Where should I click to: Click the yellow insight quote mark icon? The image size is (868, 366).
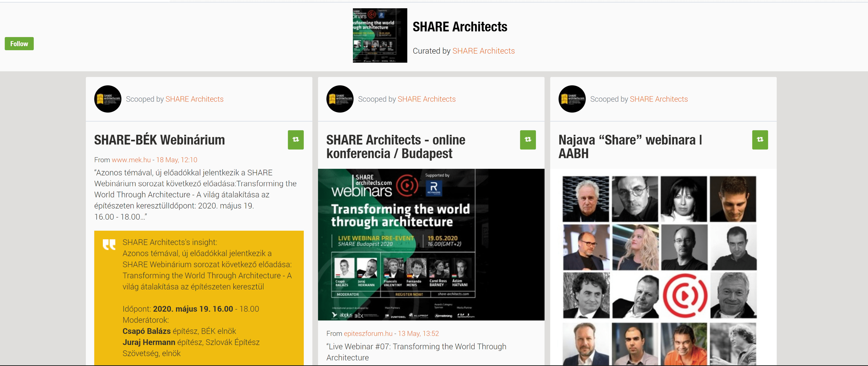pos(109,244)
